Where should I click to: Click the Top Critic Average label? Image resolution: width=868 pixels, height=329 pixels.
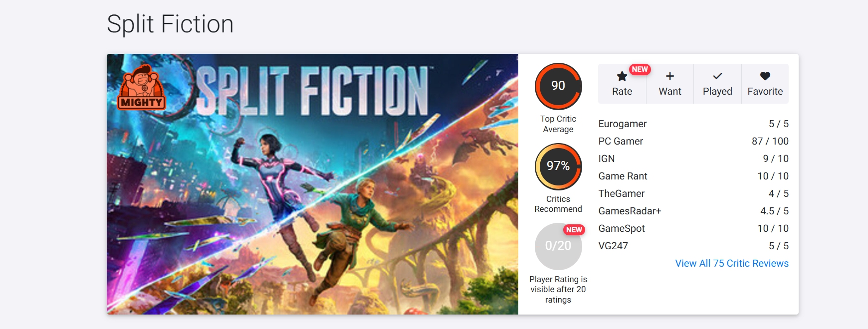point(558,124)
